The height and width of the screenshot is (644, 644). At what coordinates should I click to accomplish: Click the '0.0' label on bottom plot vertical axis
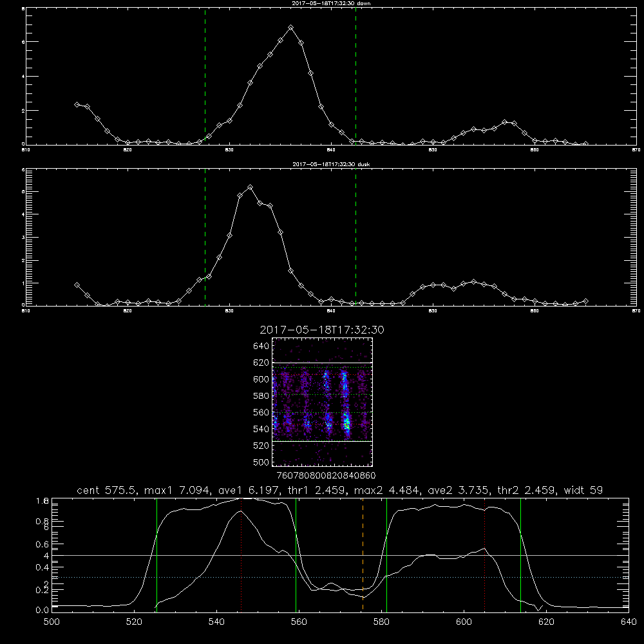[x=42, y=610]
